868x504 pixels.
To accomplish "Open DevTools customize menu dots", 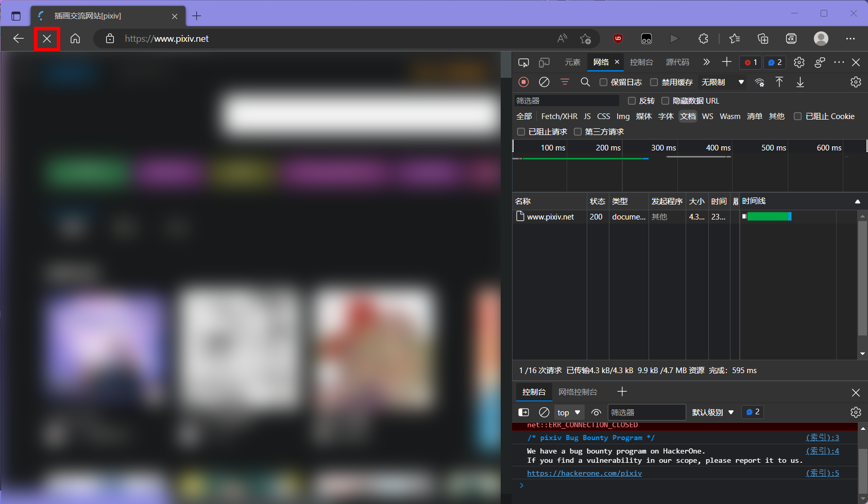I will [x=839, y=62].
